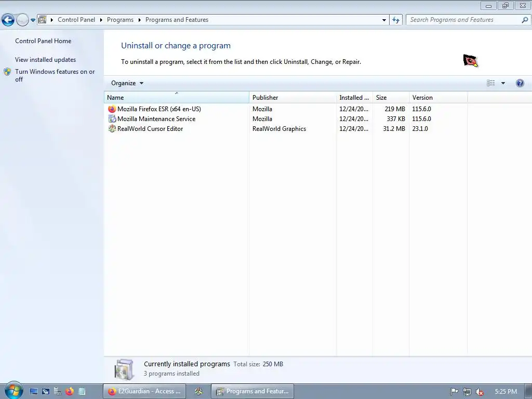Click the Show desktop strip at taskbar end
This screenshot has height=399, width=532.
(528, 392)
